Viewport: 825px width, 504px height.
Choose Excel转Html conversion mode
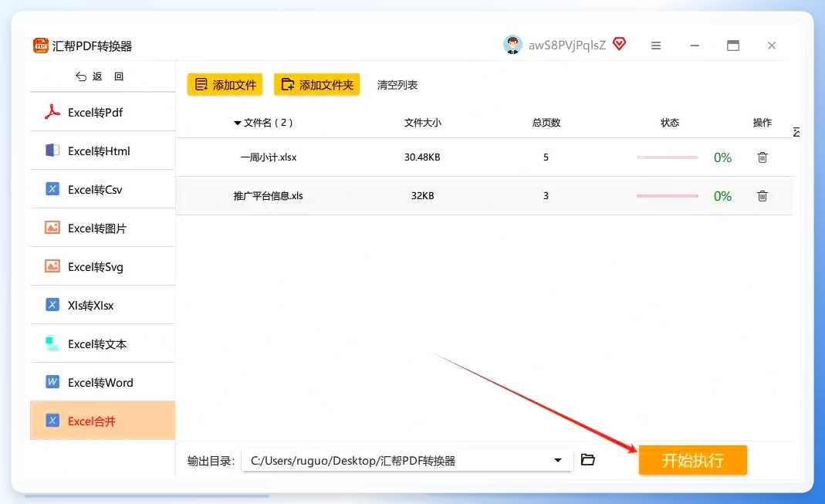[103, 151]
